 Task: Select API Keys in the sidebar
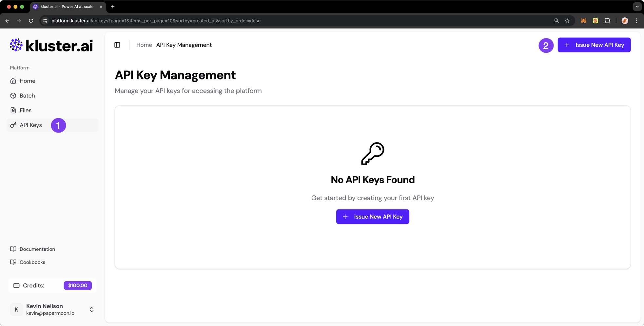[x=52, y=125]
